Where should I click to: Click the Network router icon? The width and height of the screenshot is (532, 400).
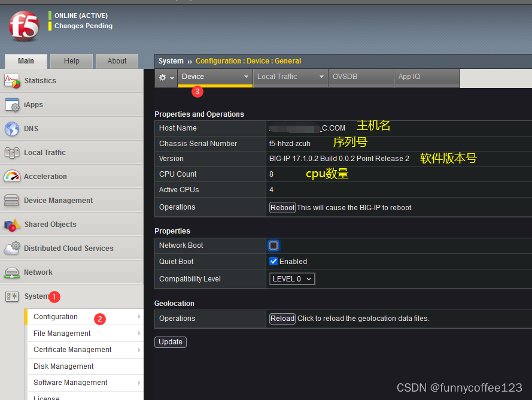tap(12, 272)
